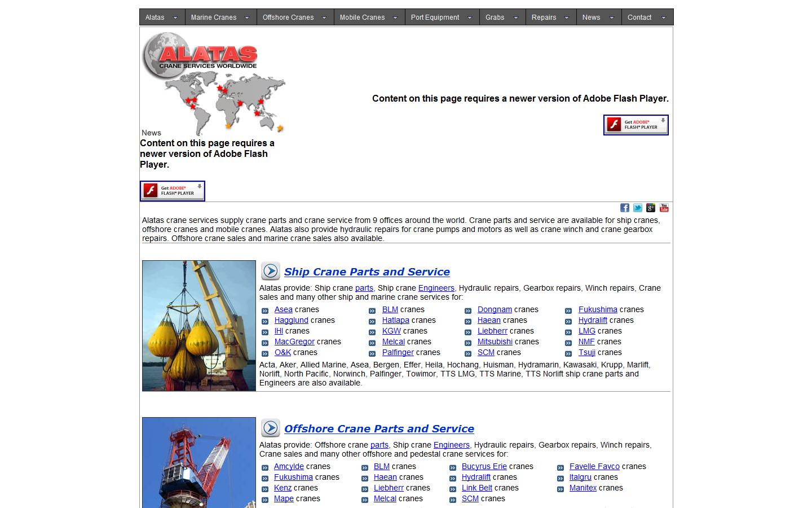
Task: Open the Facebook social icon
Action: [625, 208]
